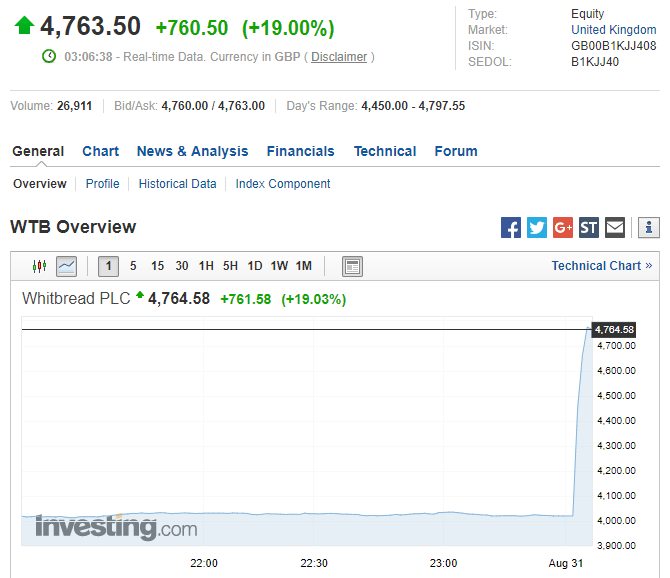Select the 1 minute interval
This screenshot has width=670, height=578.
(108, 266)
